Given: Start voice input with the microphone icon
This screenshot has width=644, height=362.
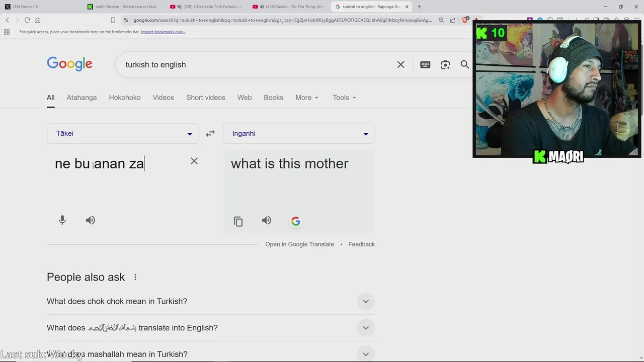Looking at the screenshot, I should (62, 220).
